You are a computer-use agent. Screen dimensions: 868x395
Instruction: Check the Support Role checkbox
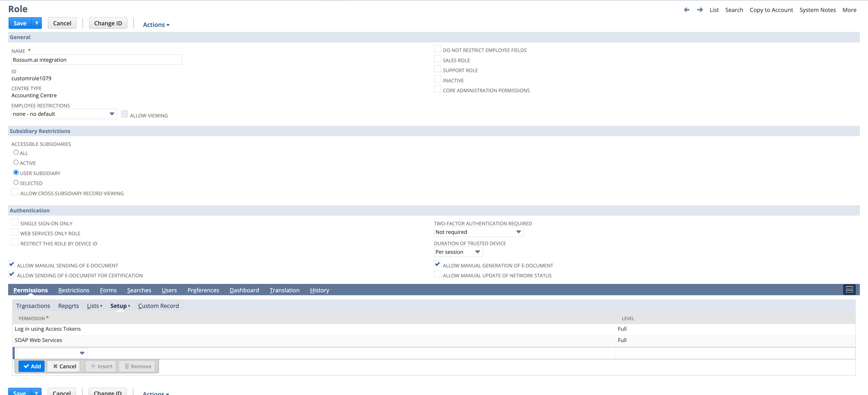437,69
